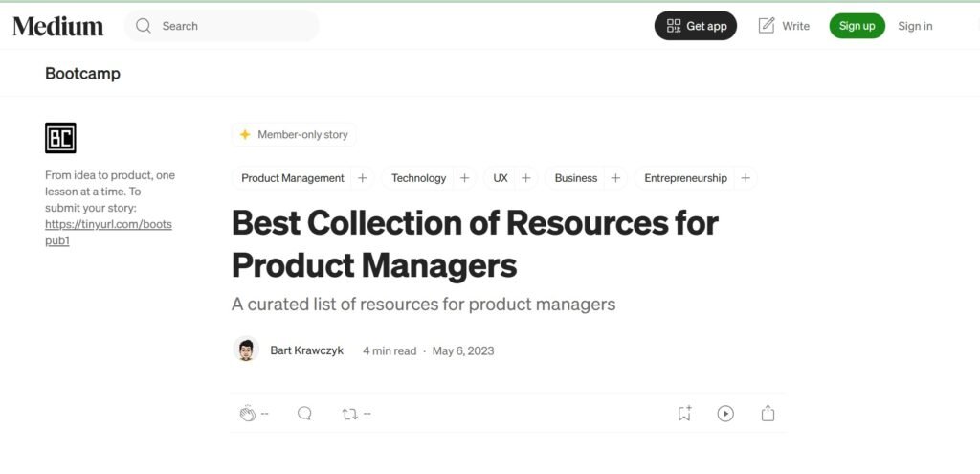Click the share icon
The width and height of the screenshot is (980, 474).
[x=768, y=414]
